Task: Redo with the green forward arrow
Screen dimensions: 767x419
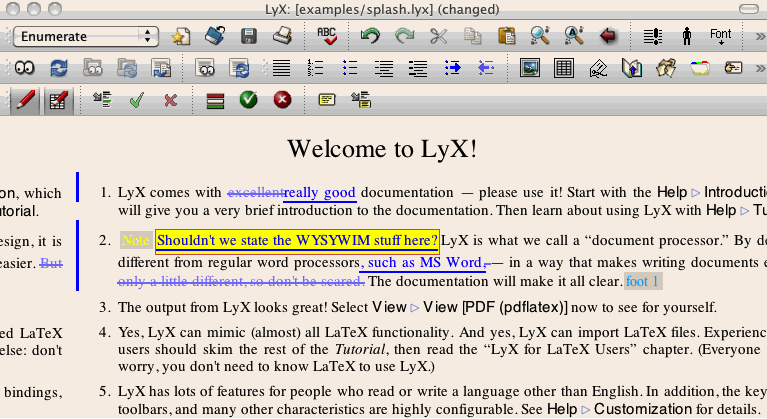Action: pyautogui.click(x=404, y=36)
